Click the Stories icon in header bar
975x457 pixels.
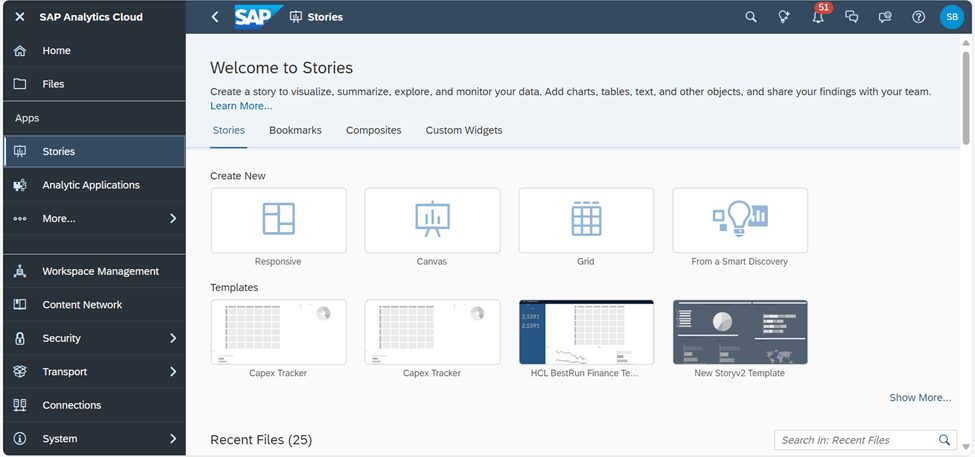tap(296, 17)
